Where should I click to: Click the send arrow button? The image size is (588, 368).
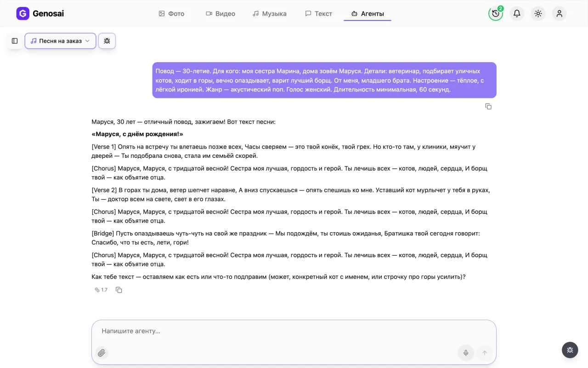[x=484, y=353]
